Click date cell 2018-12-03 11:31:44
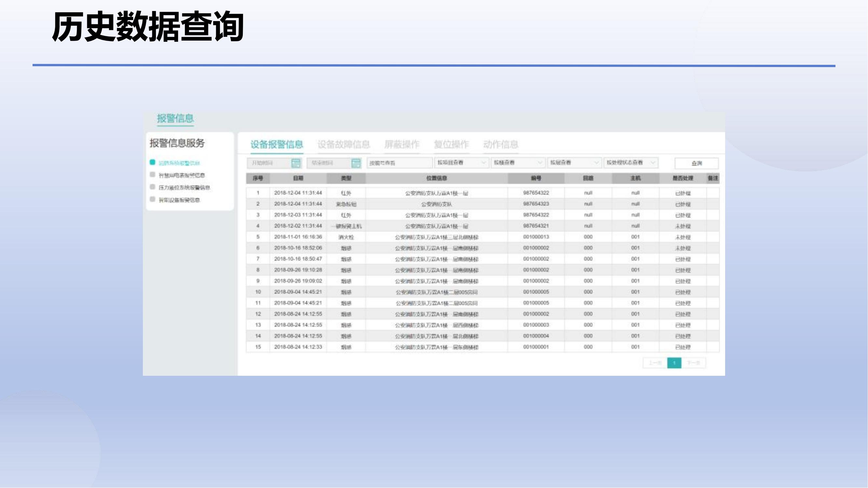868x488 pixels. coord(298,215)
